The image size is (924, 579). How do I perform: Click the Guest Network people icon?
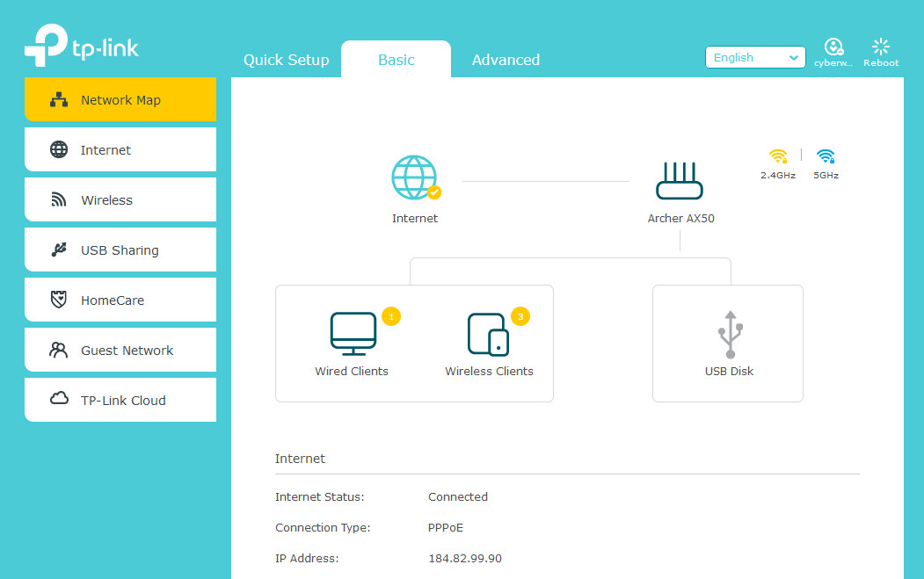pos(58,350)
